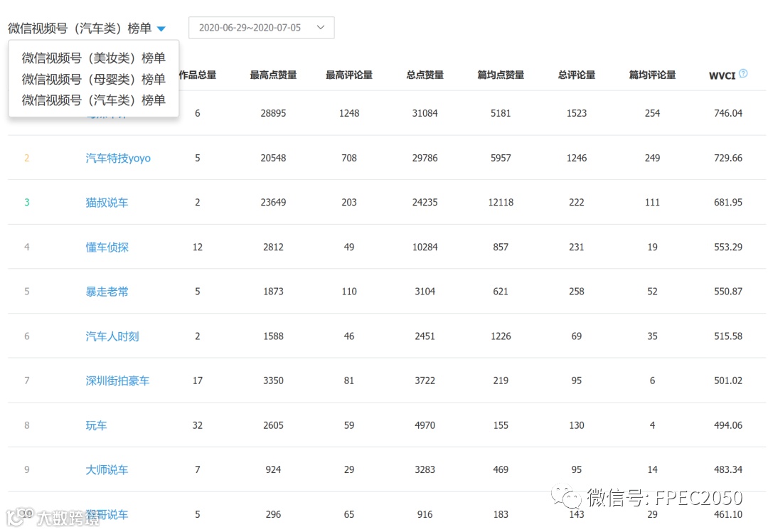This screenshot has height=532, width=768.
Task: Open the 猫叔说车 account link
Action: point(107,202)
